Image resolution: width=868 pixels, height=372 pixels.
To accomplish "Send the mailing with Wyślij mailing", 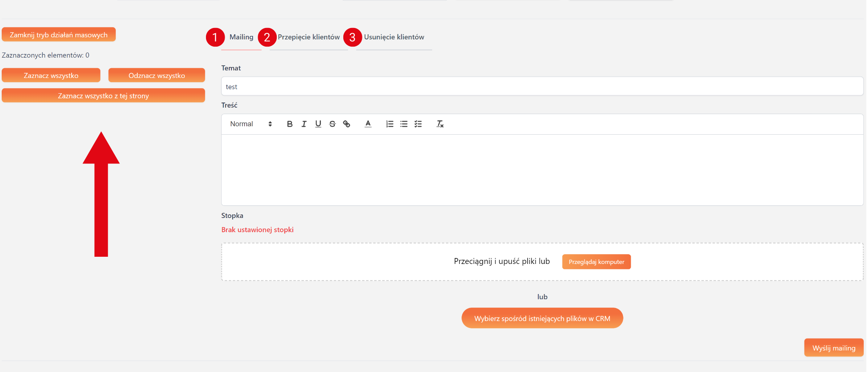I will [833, 348].
